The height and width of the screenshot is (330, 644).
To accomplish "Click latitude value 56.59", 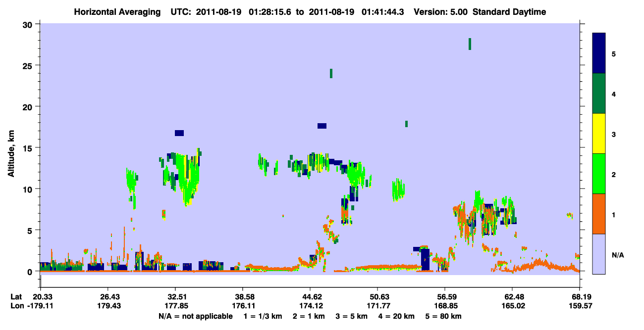I will point(445,297).
